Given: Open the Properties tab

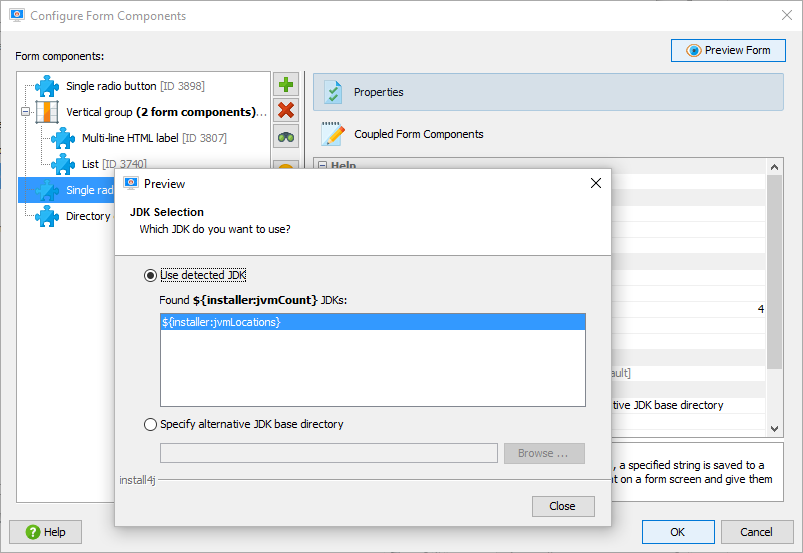Looking at the screenshot, I should pos(548,92).
